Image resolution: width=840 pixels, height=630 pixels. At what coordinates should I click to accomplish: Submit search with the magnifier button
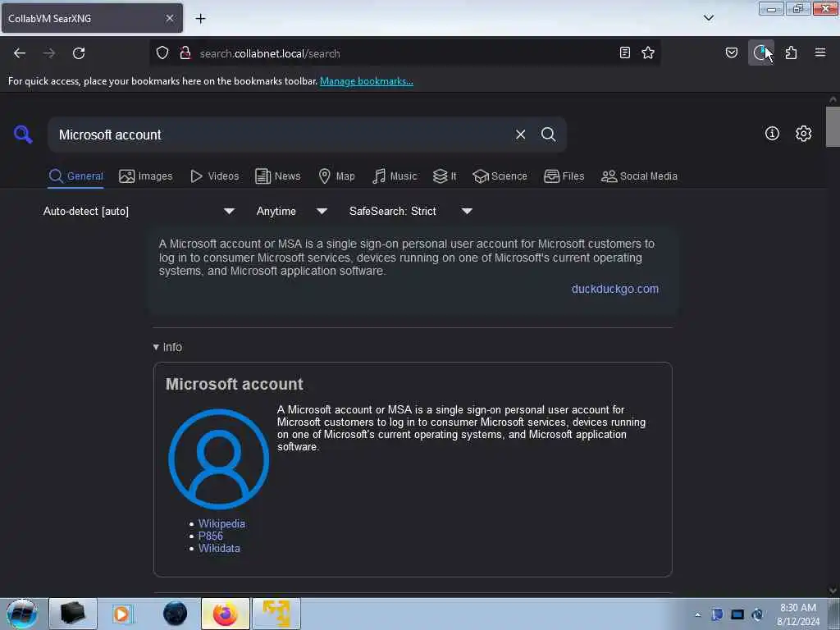point(548,135)
